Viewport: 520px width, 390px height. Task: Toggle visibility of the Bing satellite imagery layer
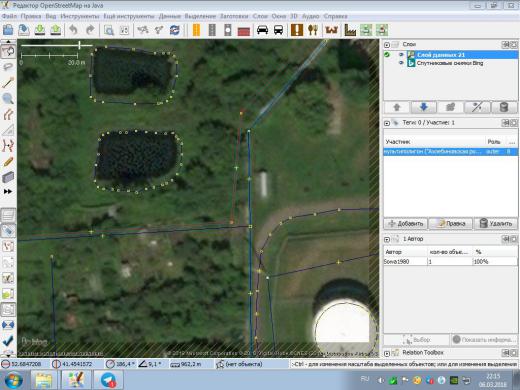pos(401,63)
